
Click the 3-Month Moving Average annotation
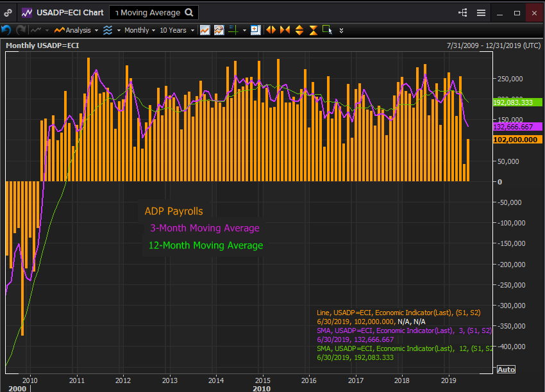[205, 228]
